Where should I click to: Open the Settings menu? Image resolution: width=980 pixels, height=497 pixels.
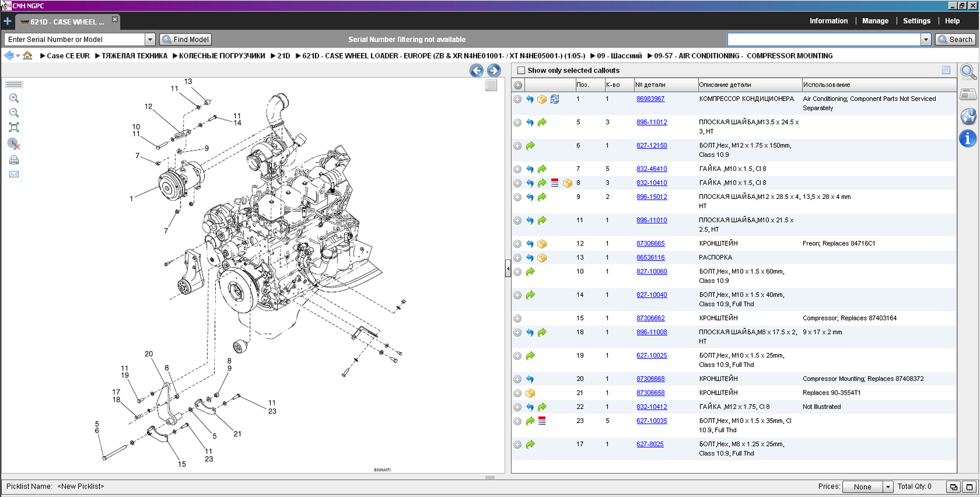916,21
